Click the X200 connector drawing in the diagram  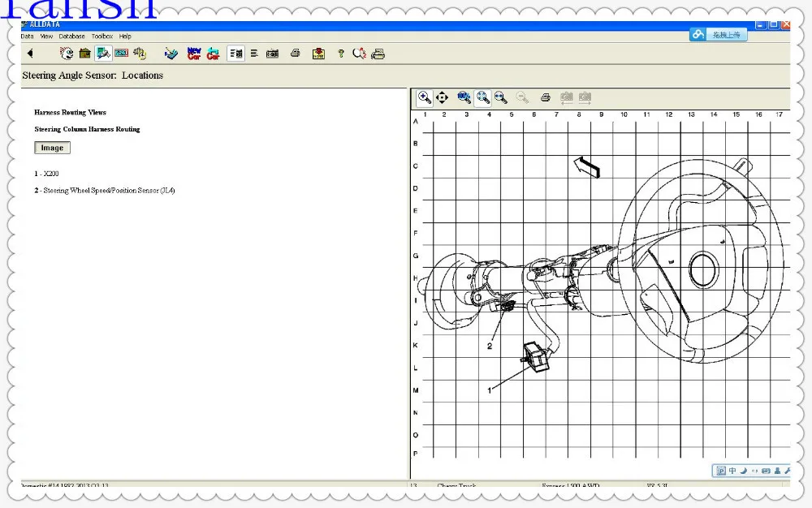click(x=535, y=357)
